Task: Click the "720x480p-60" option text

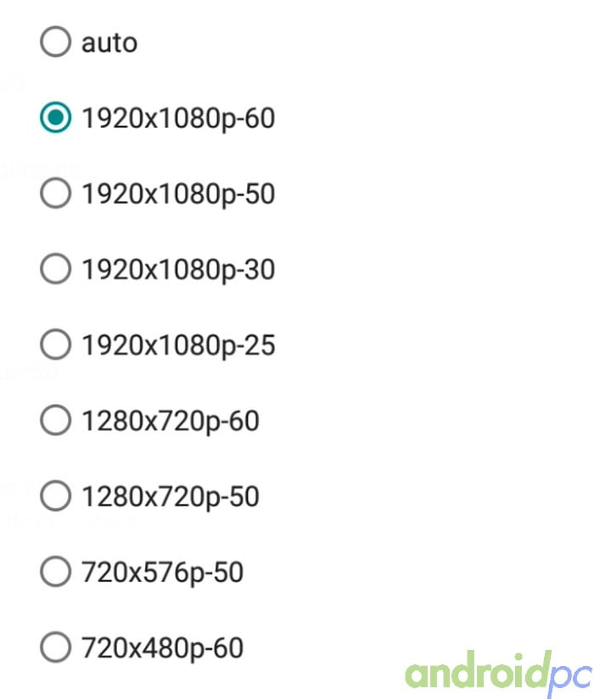Action: tap(163, 648)
